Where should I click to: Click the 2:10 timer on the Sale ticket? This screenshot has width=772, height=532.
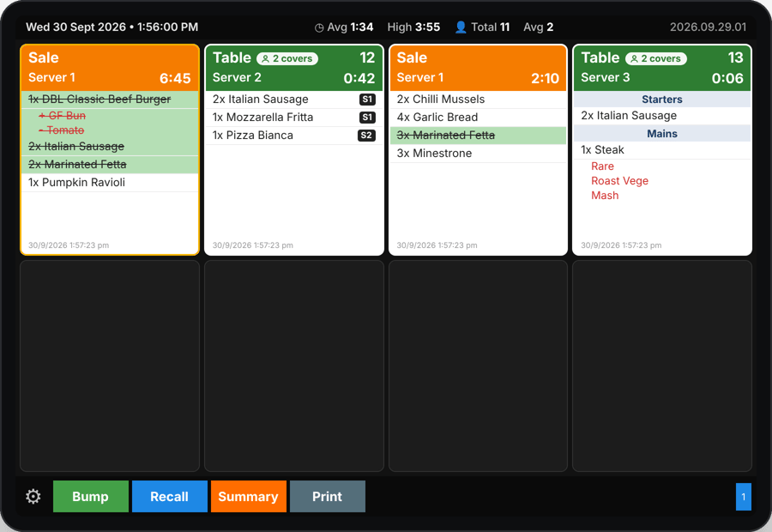pyautogui.click(x=545, y=78)
